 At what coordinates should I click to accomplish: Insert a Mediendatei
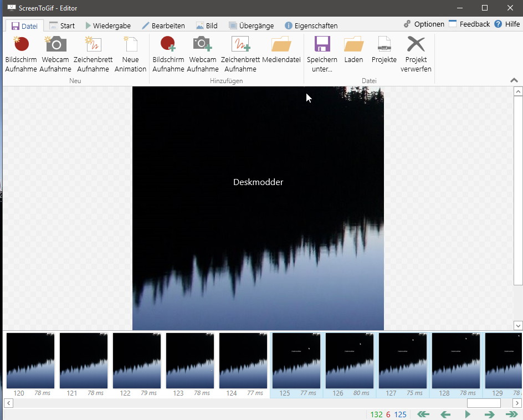[x=281, y=50]
